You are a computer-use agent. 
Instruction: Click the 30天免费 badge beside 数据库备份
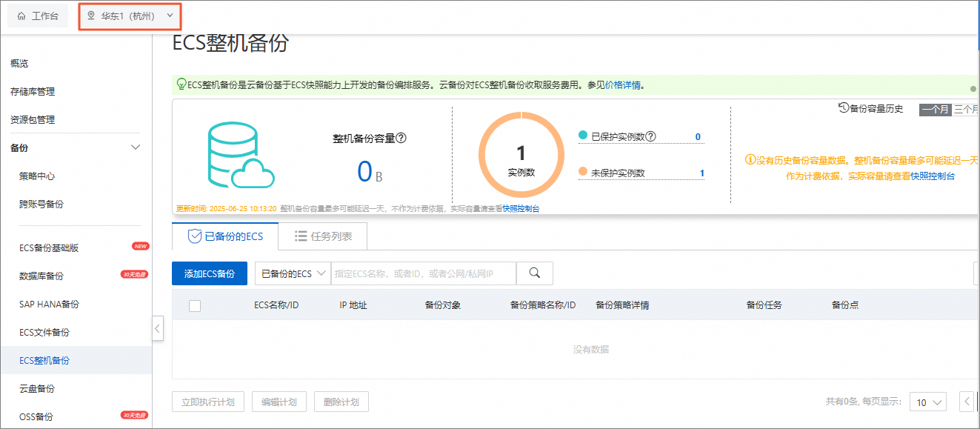click(x=135, y=274)
